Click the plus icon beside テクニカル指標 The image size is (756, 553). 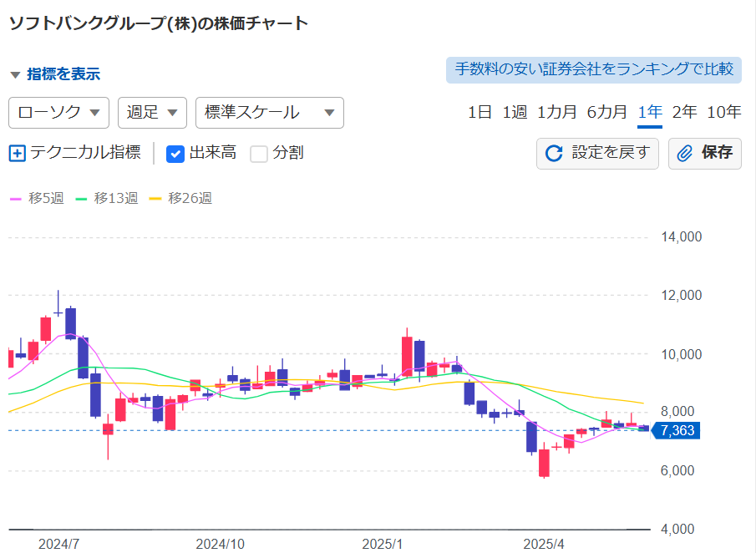(18, 154)
